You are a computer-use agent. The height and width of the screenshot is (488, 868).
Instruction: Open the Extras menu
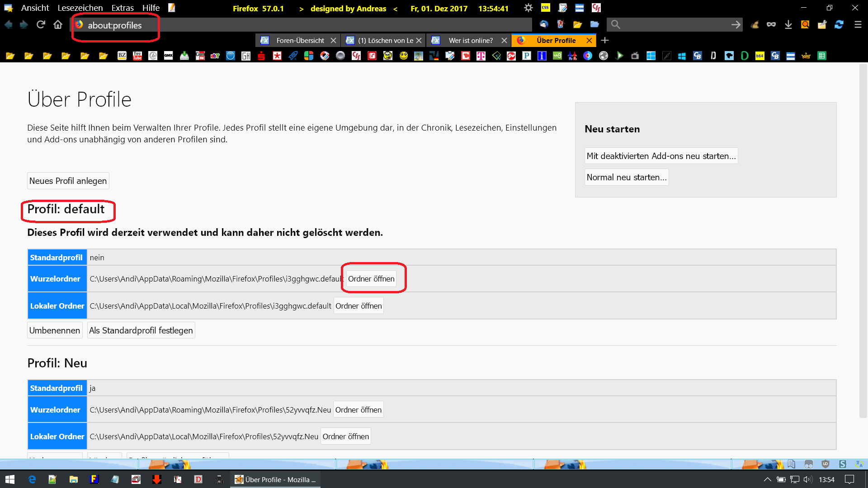pyautogui.click(x=123, y=8)
